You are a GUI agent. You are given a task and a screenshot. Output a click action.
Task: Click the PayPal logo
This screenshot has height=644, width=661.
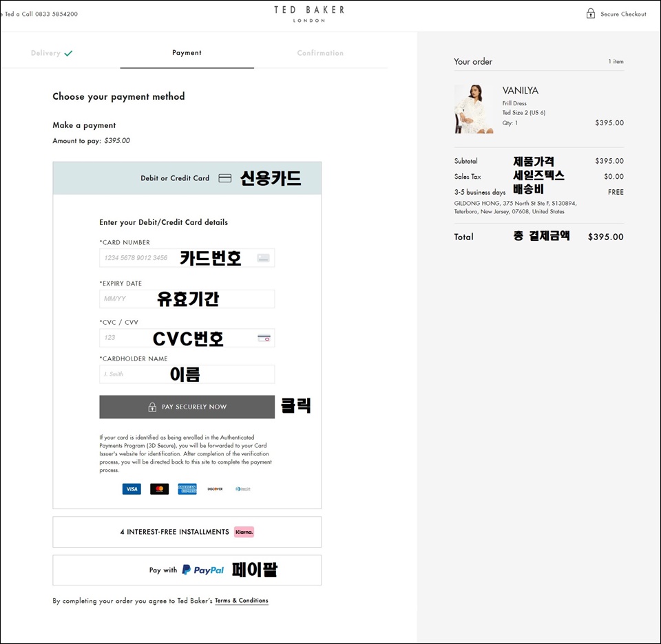point(202,570)
